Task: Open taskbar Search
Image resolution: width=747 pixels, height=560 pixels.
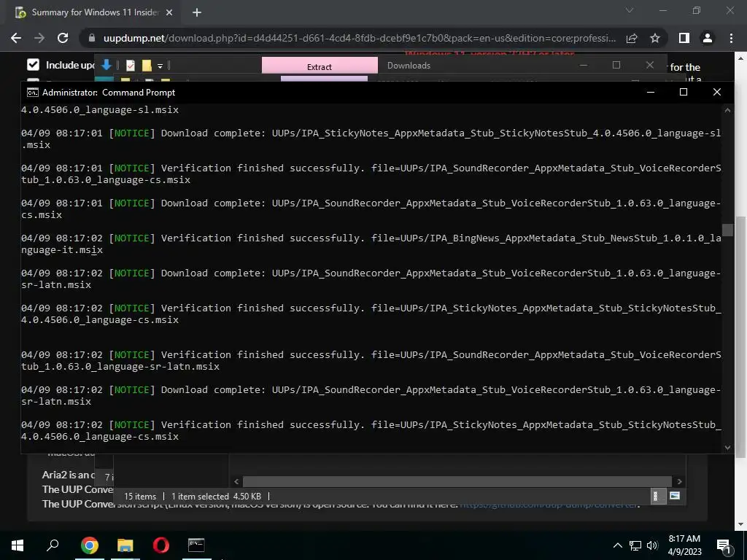Action: [53, 545]
